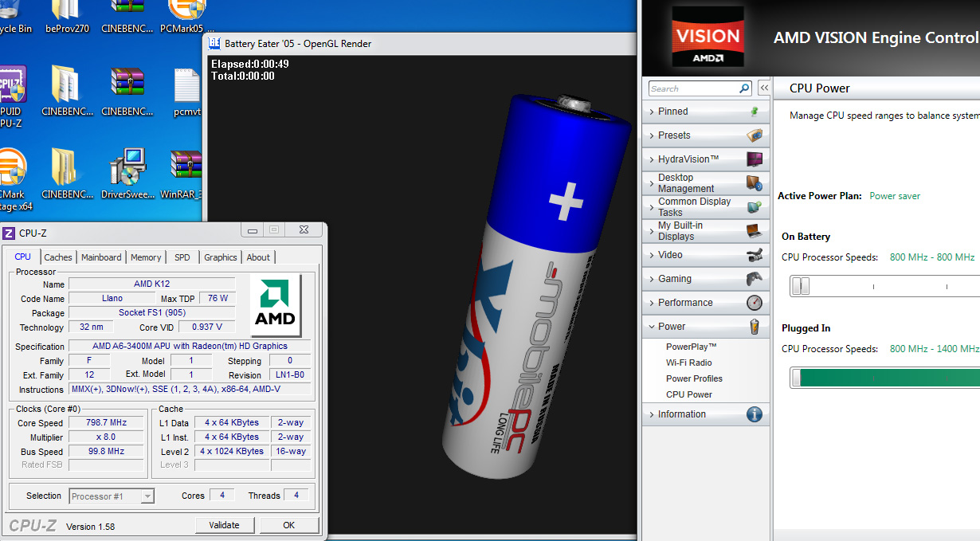This screenshot has width=980, height=541.
Task: Open the DriverSweeper desktop shortcut
Action: point(127,174)
